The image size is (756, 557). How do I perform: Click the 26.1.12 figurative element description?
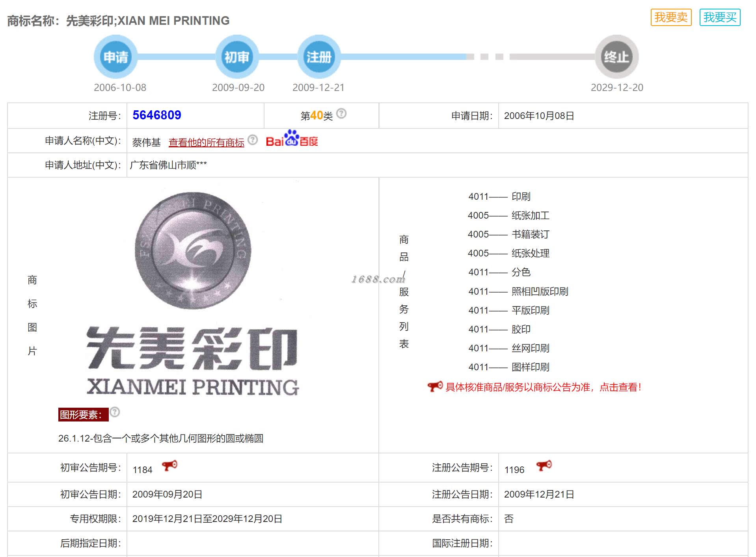tap(161, 438)
